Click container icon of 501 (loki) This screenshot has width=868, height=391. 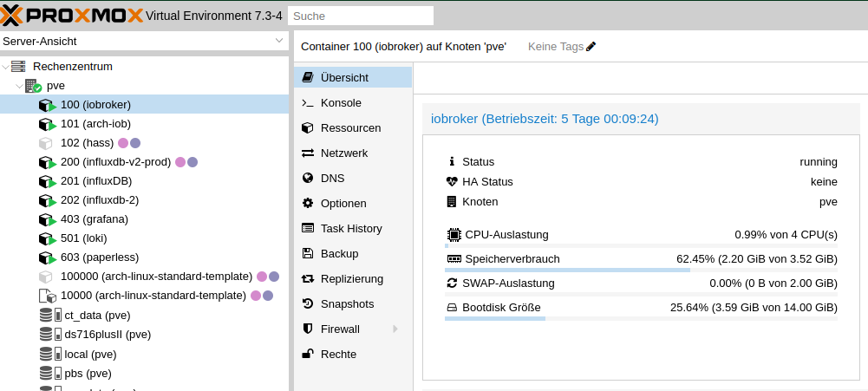click(x=48, y=238)
